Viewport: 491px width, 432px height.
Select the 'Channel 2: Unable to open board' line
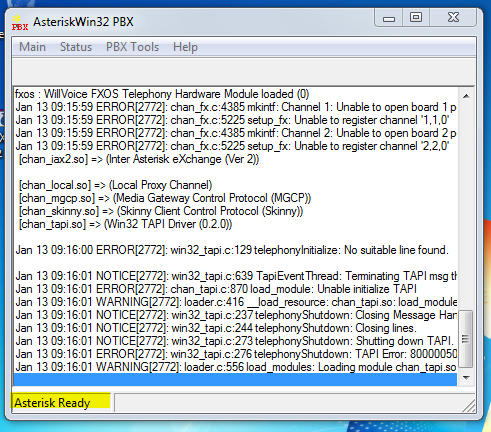pos(236,133)
